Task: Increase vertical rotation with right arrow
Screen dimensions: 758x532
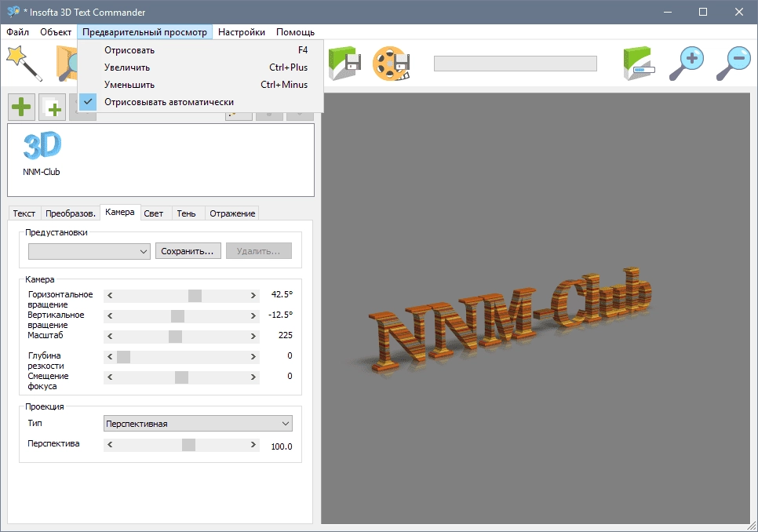Action: [x=253, y=316]
